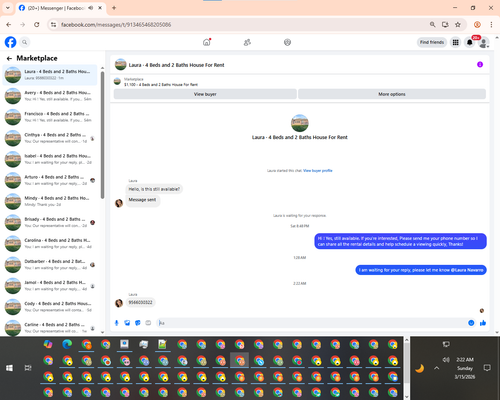This screenshot has width=500, height=400.
Task: Mute the Messenger tab audio
Action: pyautogui.click(x=91, y=8)
